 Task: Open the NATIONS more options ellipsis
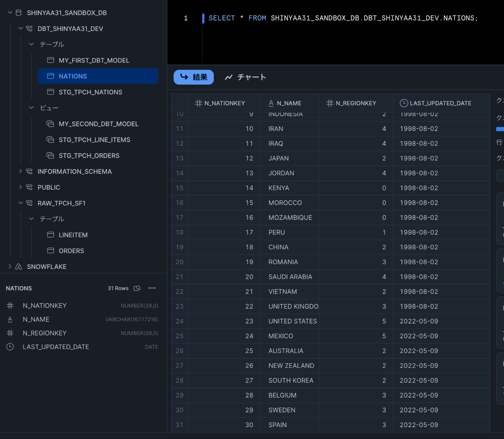[x=152, y=288]
